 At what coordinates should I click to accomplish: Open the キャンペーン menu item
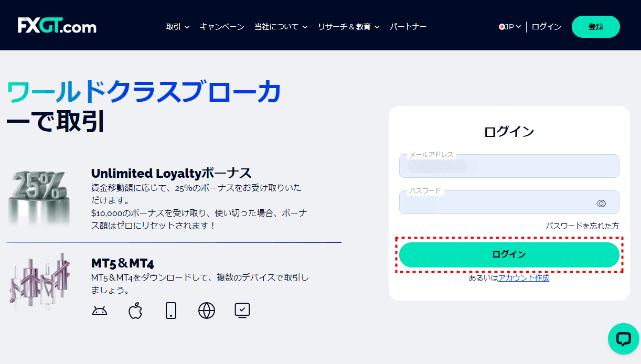[222, 27]
